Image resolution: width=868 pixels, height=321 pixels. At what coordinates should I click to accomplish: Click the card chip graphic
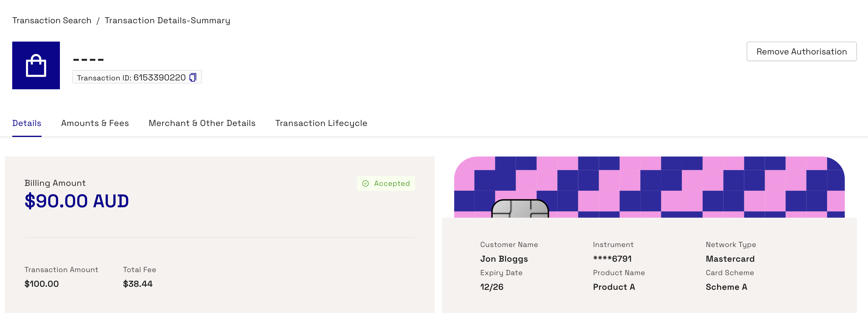(520, 209)
